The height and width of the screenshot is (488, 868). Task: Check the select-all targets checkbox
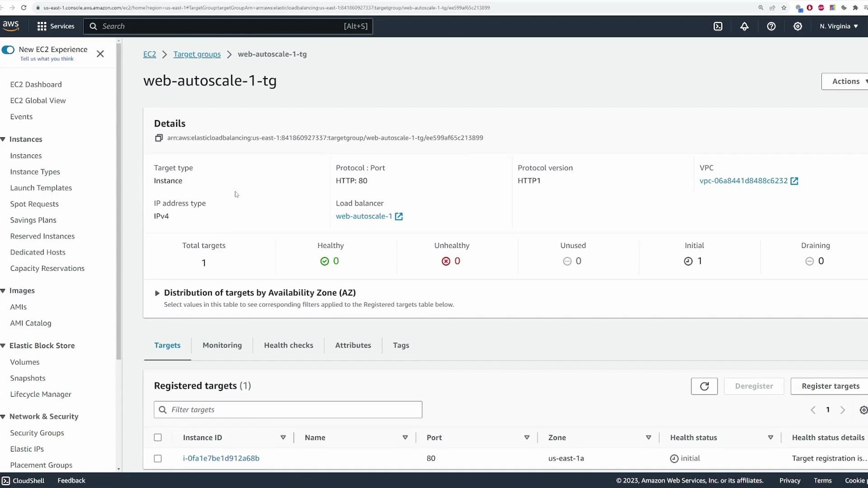(x=157, y=437)
